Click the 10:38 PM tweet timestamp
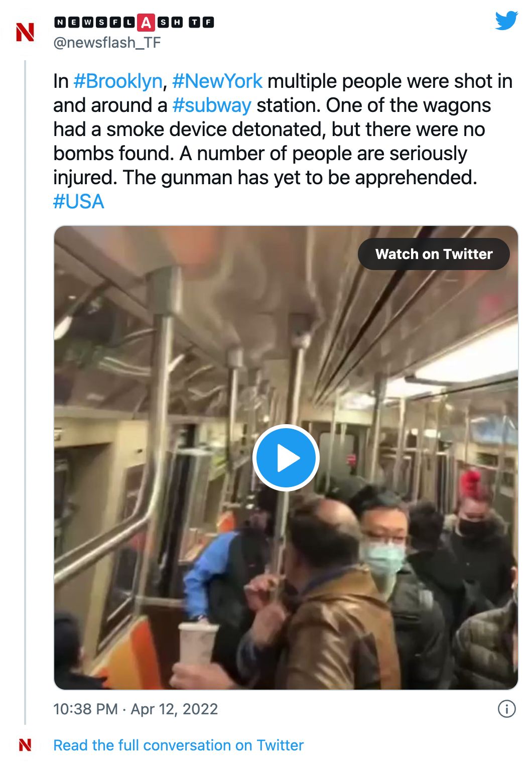 click(x=86, y=709)
